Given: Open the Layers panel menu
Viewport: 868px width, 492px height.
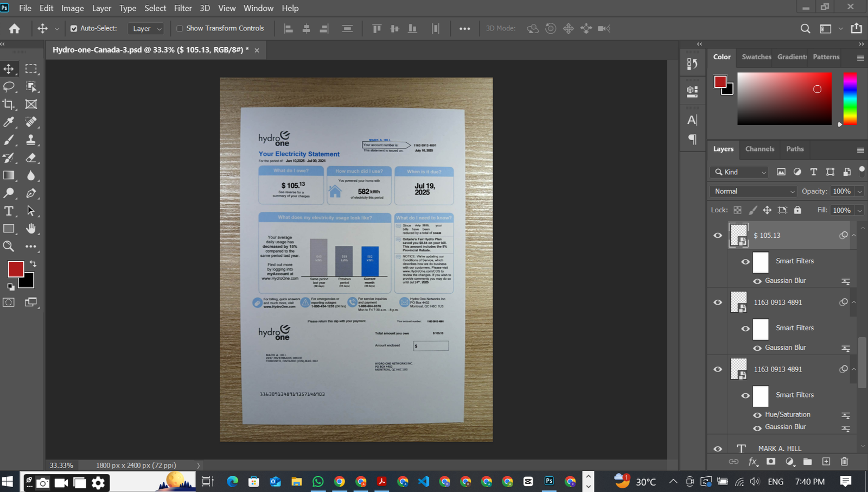Looking at the screenshot, I should pos(860,150).
